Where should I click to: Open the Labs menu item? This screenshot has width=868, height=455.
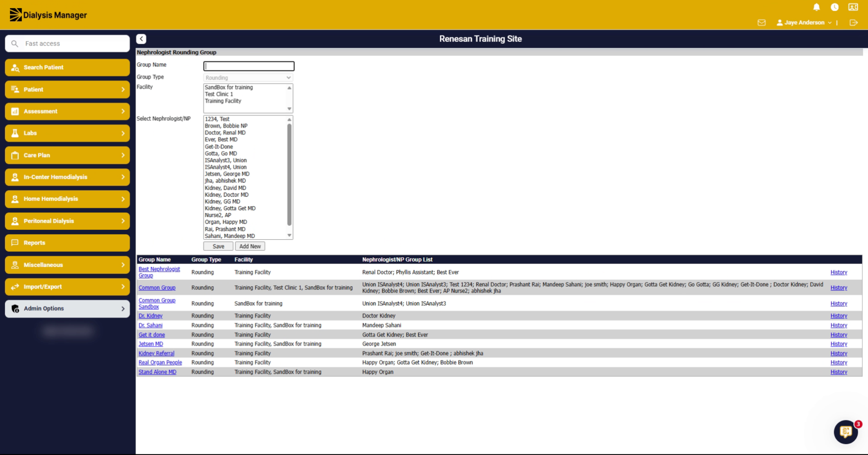(x=67, y=133)
